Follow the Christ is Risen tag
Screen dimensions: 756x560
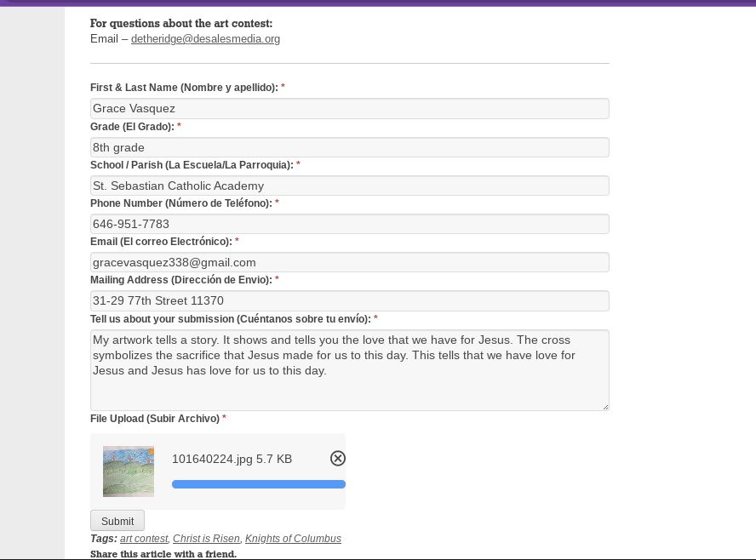pos(207,539)
